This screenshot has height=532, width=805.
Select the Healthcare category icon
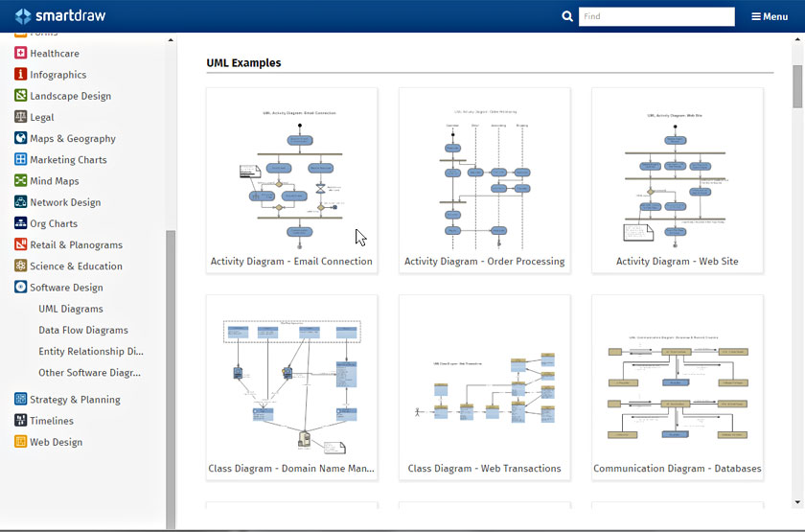[21, 54]
